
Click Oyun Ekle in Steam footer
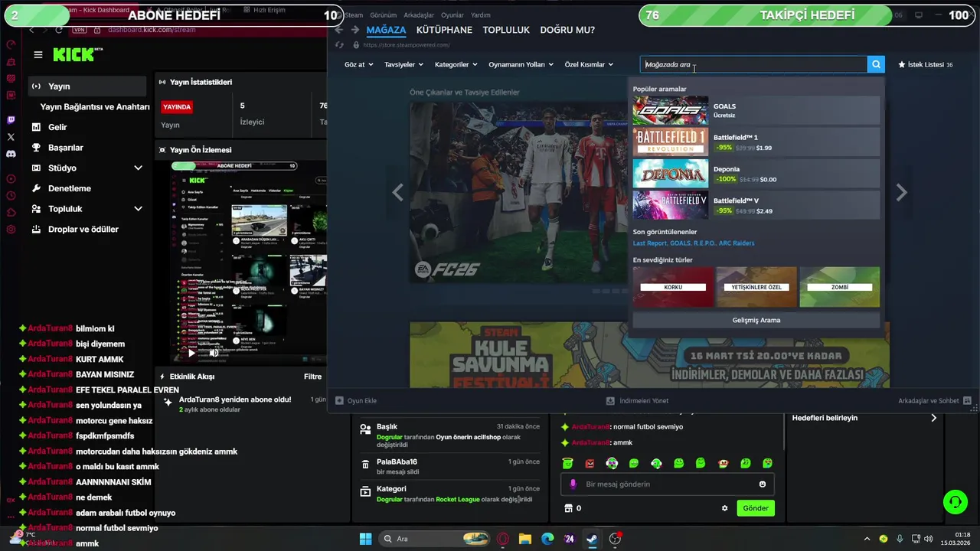(356, 401)
